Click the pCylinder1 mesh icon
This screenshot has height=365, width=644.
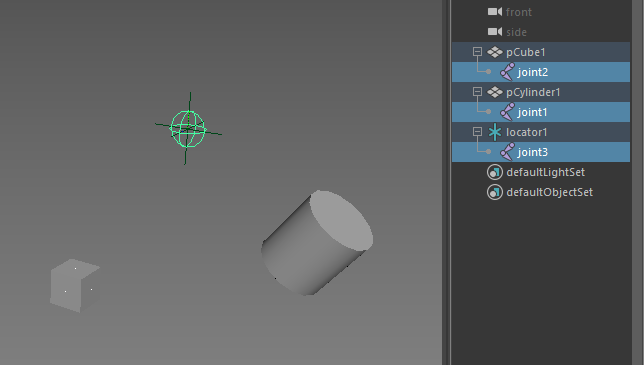point(495,92)
